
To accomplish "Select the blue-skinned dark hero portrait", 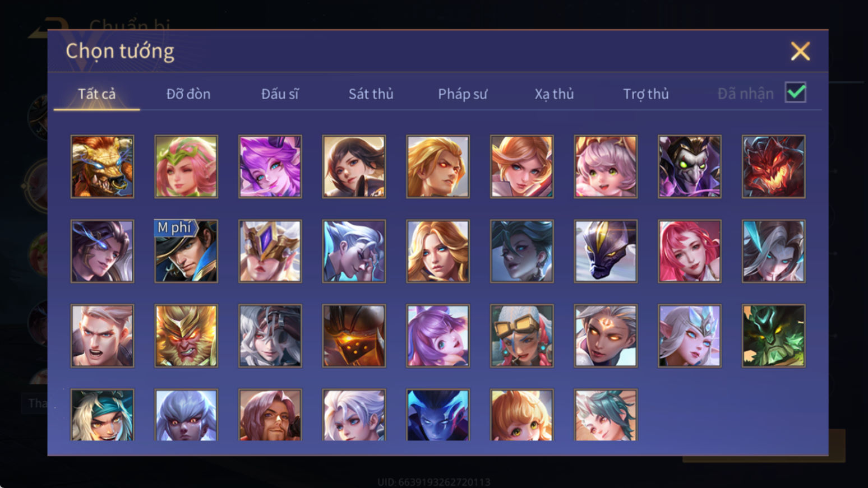I will pyautogui.click(x=438, y=415).
